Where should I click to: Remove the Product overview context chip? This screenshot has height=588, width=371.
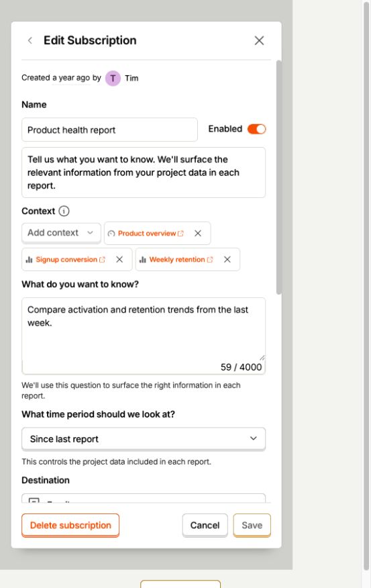click(x=198, y=233)
